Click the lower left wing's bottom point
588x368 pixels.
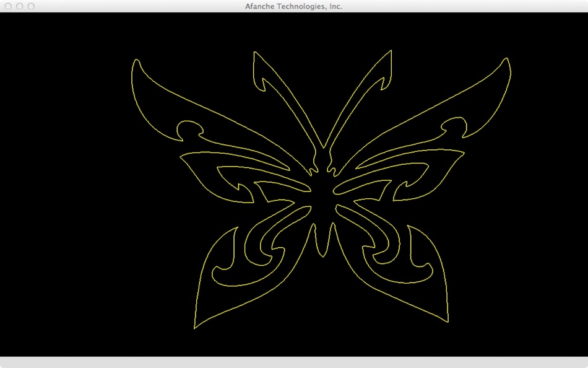point(194,328)
